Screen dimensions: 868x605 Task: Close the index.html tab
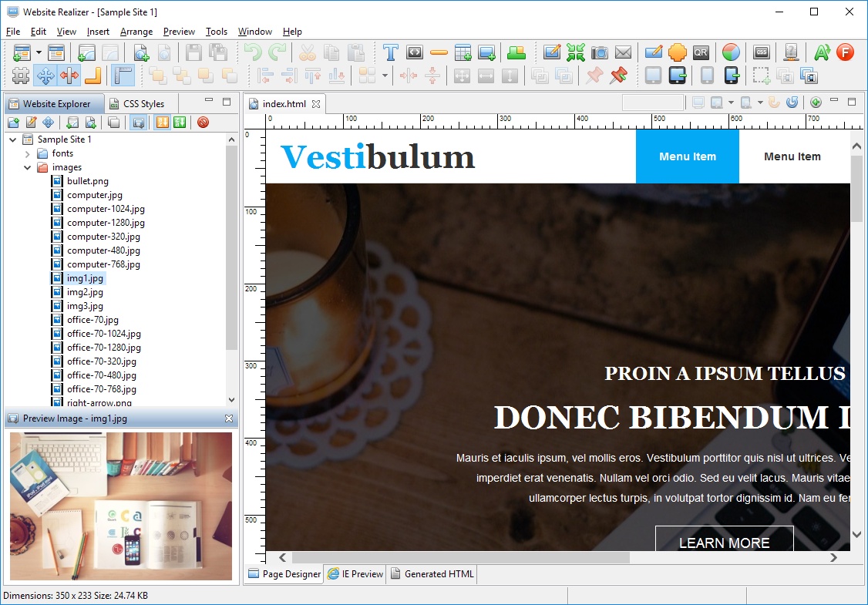click(316, 103)
